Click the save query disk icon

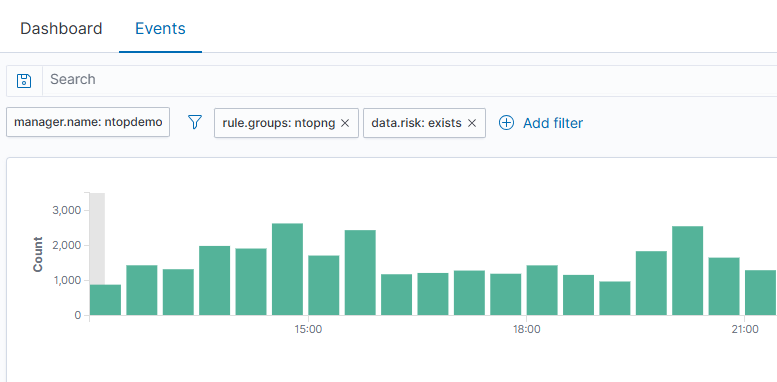(24, 81)
